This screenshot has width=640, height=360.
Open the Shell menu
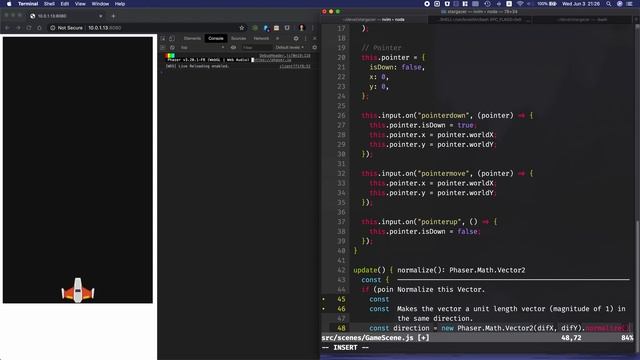(x=49, y=4)
